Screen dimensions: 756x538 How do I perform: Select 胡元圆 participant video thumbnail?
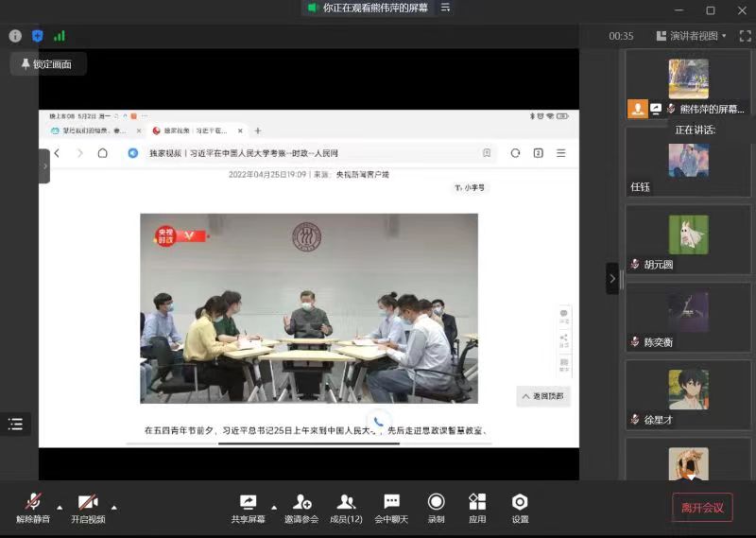(x=688, y=239)
